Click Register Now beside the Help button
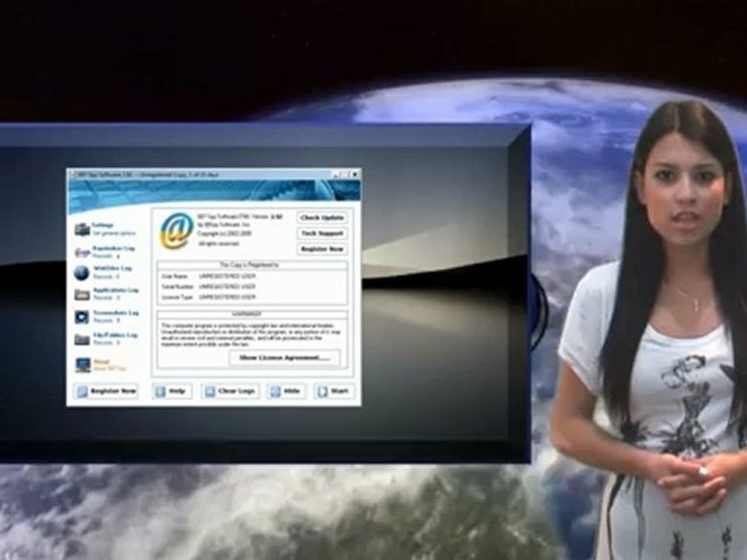Viewport: 747px width, 560px height. click(x=107, y=391)
